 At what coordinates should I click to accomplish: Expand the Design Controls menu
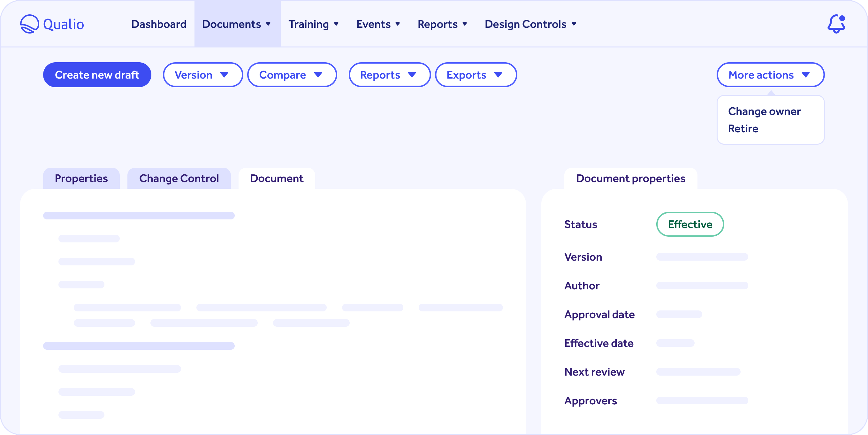point(574,25)
